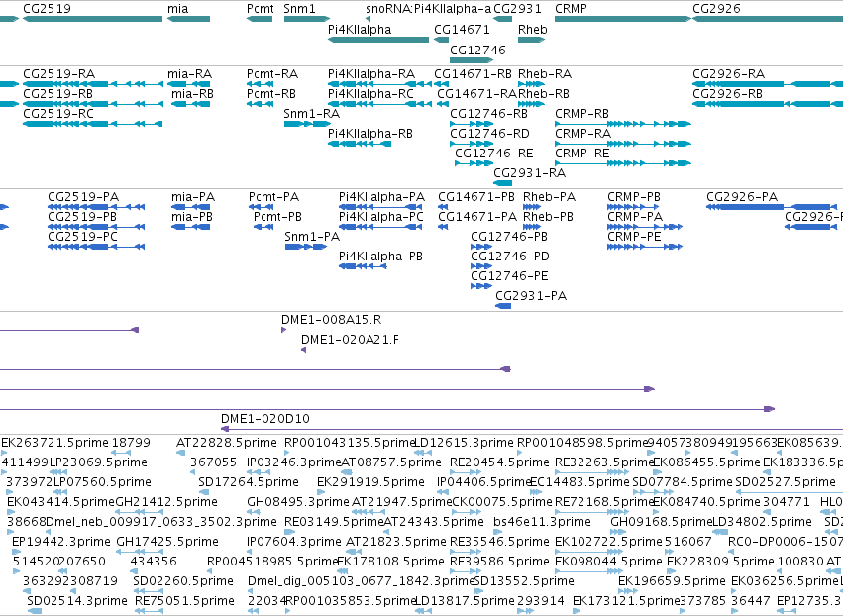Image resolution: width=843 pixels, height=616 pixels.
Task: Click the Pi4KIIalpha gene label
Action: [x=360, y=30]
